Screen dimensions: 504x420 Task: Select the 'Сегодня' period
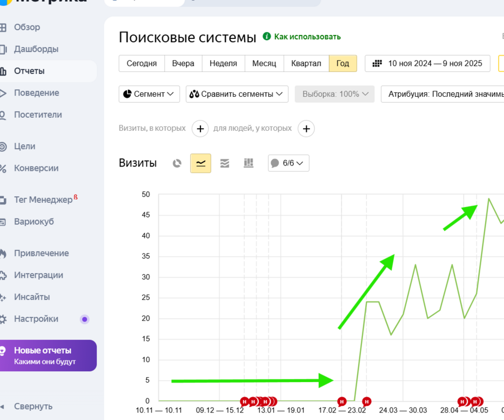pos(142,63)
